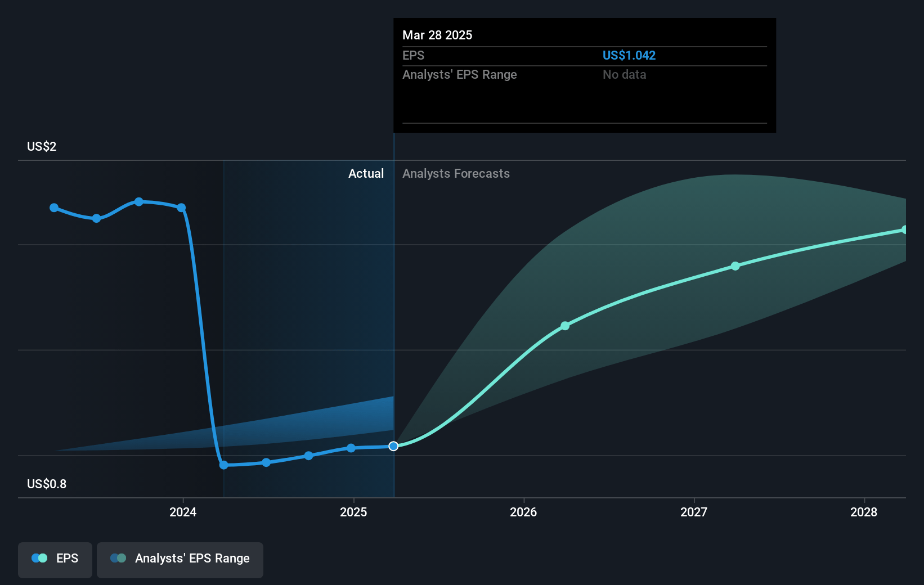Select the 2028 forecast data point at chart edge
The image size is (924, 585).
click(x=904, y=229)
